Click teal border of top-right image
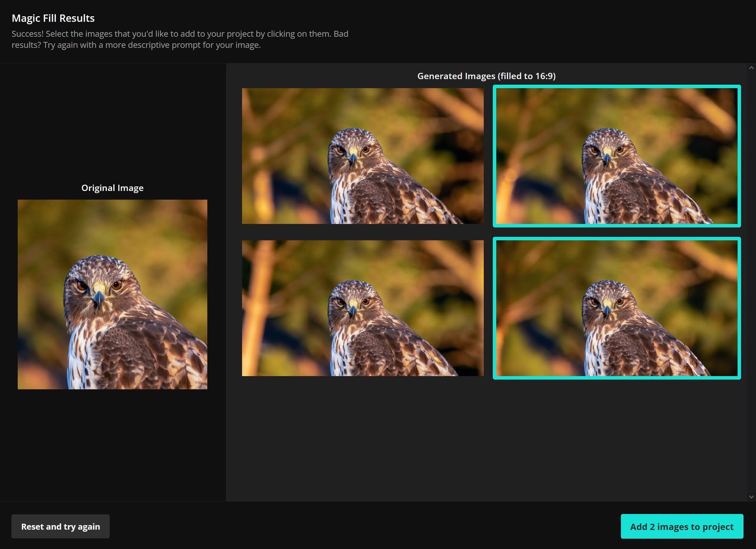The height and width of the screenshot is (549, 756). [617, 87]
